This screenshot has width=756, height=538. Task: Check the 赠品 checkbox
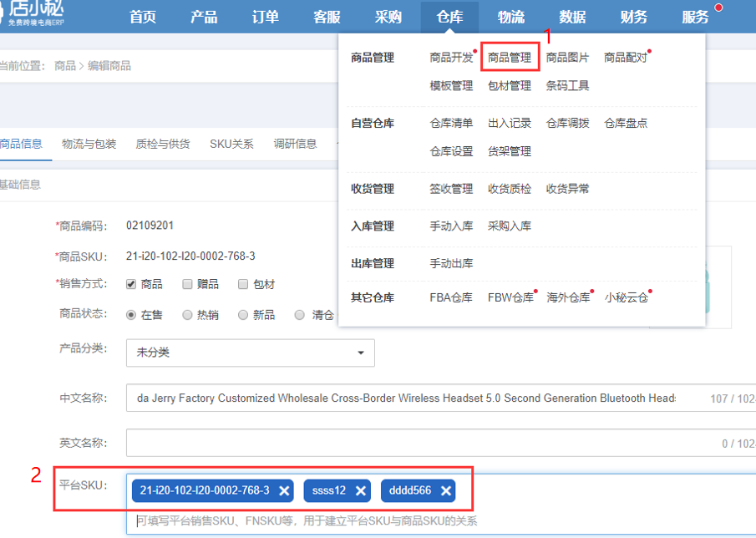pos(188,284)
